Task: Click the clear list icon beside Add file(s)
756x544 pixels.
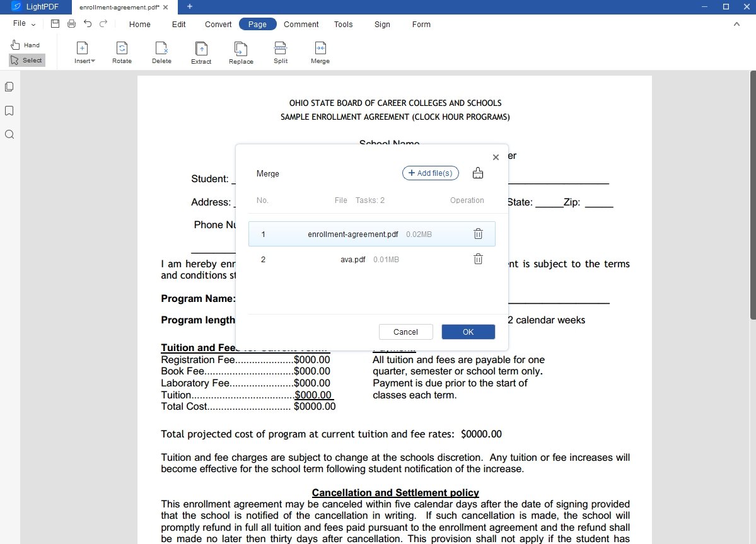Action: (x=478, y=173)
